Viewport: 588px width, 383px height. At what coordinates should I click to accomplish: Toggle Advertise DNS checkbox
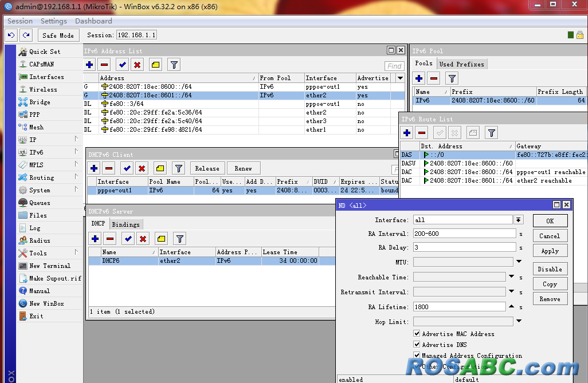coord(417,344)
